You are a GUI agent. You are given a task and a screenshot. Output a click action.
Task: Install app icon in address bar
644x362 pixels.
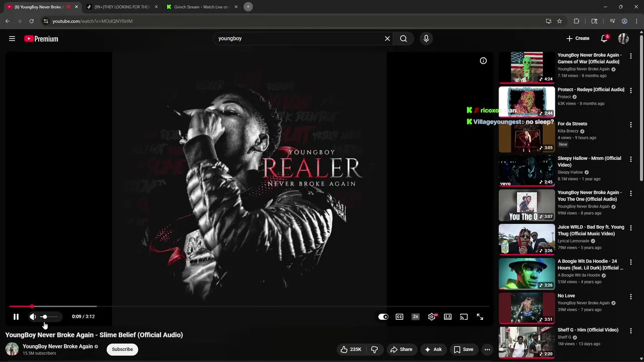point(548,21)
